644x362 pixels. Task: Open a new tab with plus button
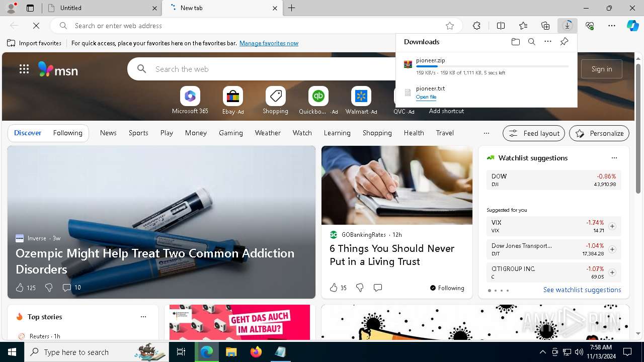click(292, 8)
